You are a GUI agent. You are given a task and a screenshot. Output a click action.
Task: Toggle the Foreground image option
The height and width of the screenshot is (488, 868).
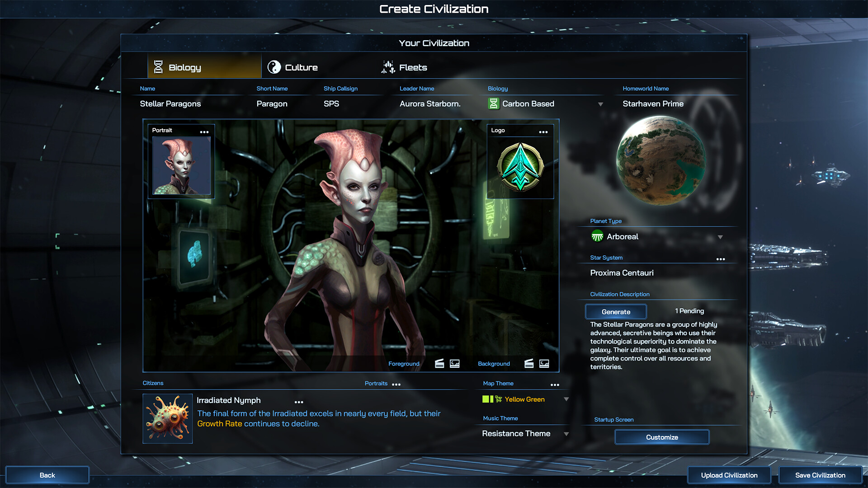[454, 363]
